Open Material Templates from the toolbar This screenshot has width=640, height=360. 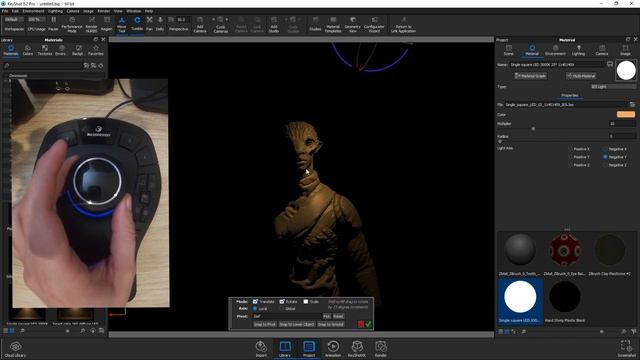(333, 24)
